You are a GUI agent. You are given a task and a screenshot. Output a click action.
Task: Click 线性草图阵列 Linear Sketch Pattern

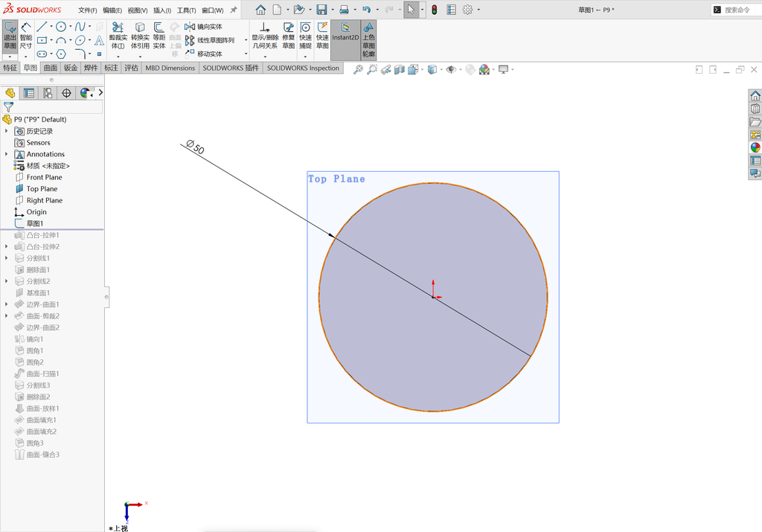tap(209, 40)
